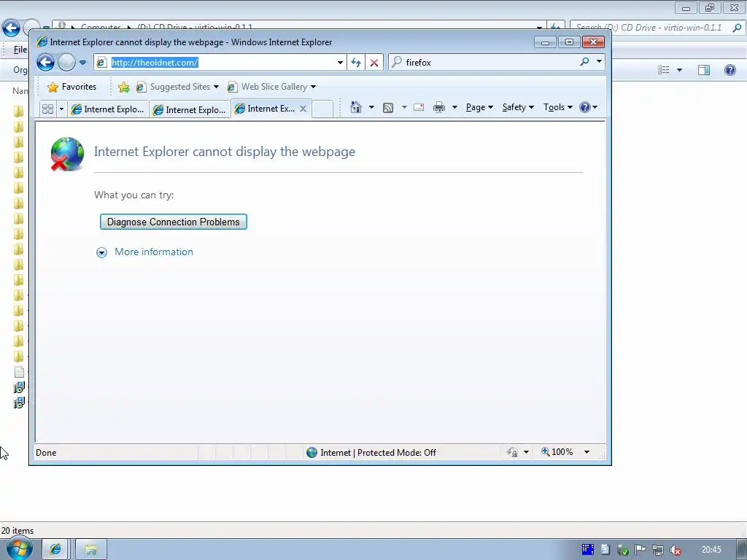Click Explorer window's Back button

click(11, 28)
